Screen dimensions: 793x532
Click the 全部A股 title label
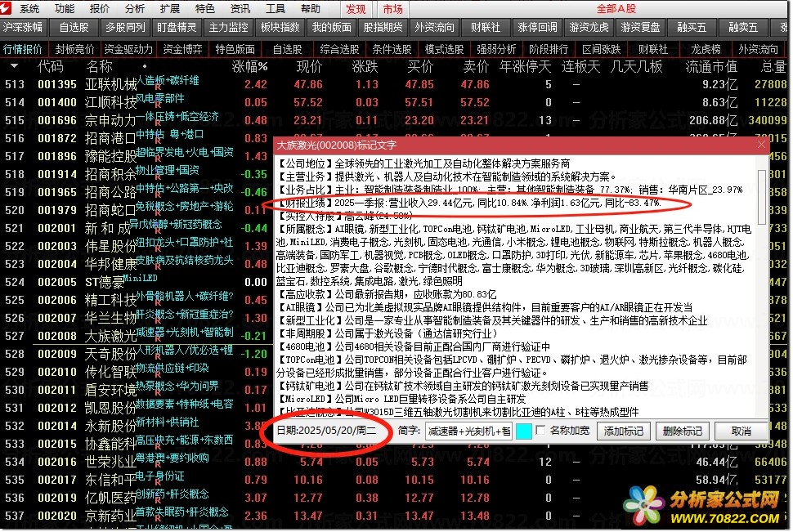pos(616,9)
